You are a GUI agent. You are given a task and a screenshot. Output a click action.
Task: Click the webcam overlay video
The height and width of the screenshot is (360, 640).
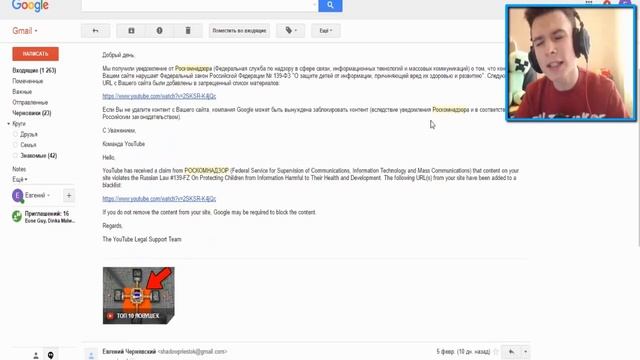pyautogui.click(x=571, y=63)
